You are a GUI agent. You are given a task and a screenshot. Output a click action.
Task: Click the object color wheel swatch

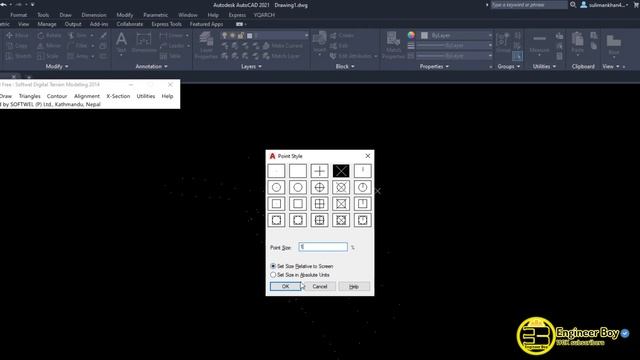click(x=411, y=36)
